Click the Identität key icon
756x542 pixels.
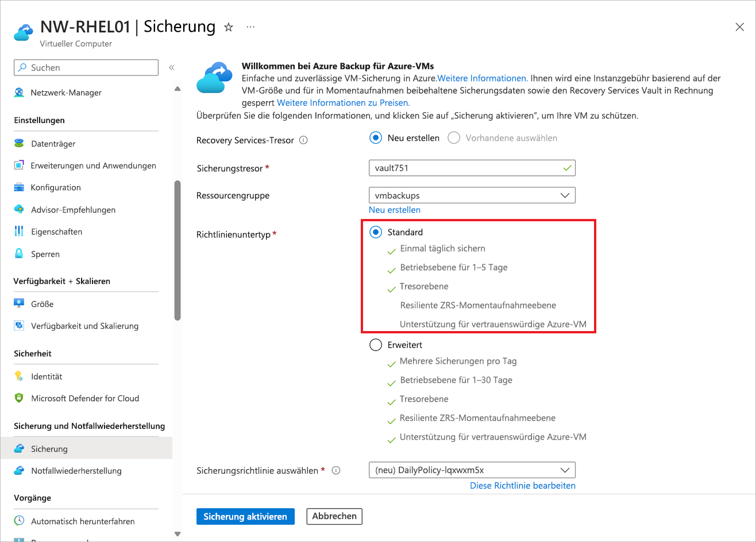coord(19,376)
